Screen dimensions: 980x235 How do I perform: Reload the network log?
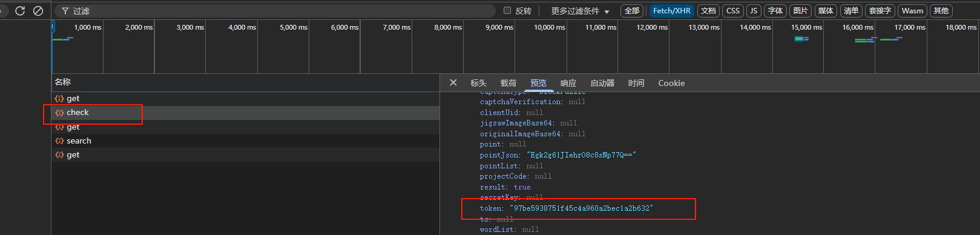(x=20, y=11)
